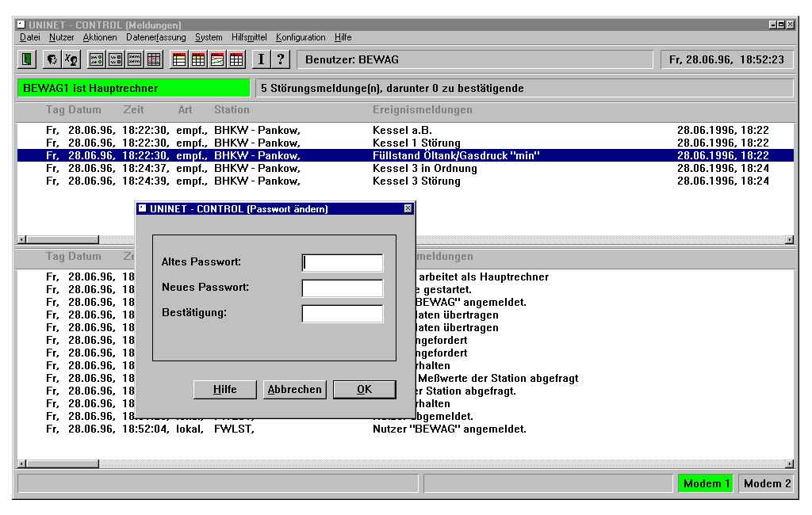812x515 pixels.
Task: Open the Konfiguration menu
Action: (x=301, y=37)
